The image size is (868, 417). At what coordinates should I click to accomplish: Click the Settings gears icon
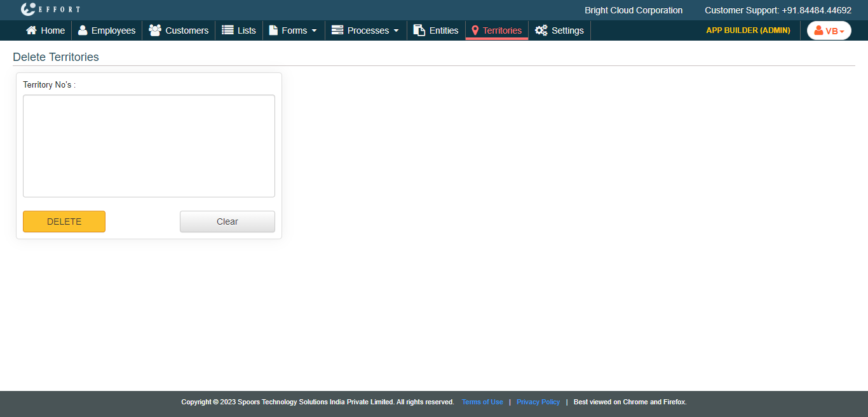click(x=541, y=30)
